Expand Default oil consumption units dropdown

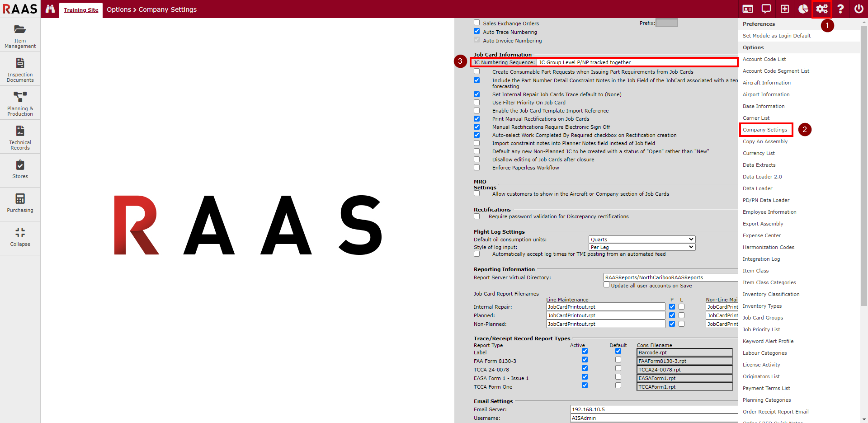pos(642,240)
